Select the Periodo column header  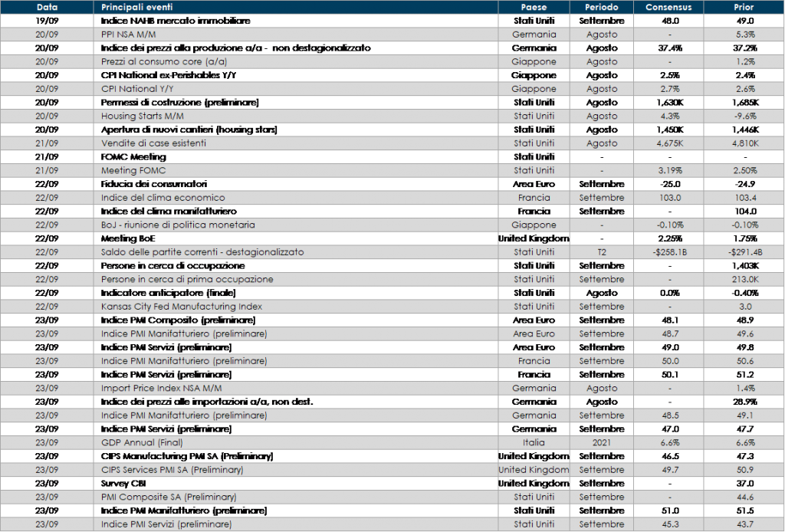coord(602,7)
